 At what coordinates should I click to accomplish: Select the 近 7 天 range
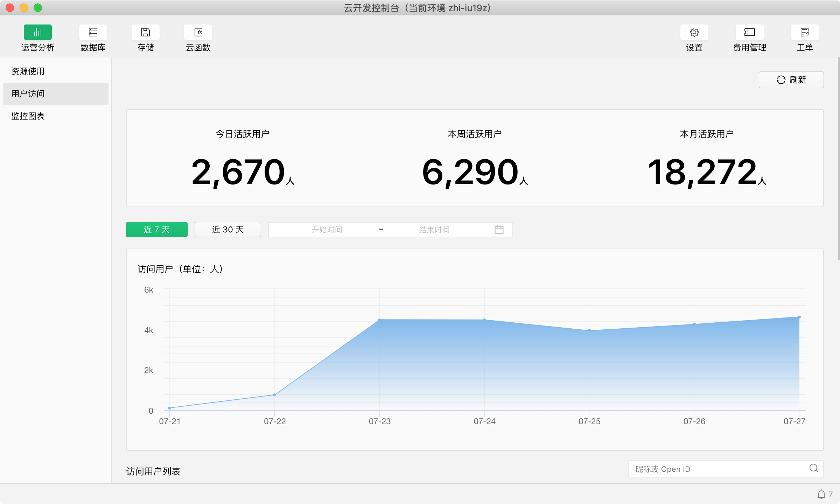click(156, 230)
